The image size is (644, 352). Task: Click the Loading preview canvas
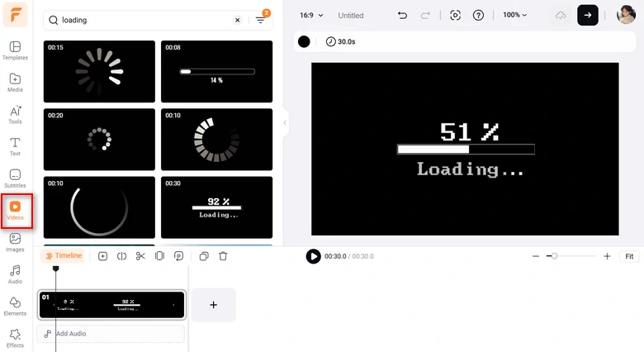[x=465, y=149]
